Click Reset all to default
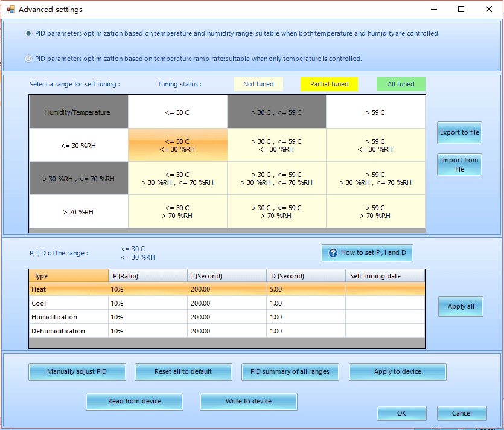Screen dimensions: 504x430 pos(183,372)
